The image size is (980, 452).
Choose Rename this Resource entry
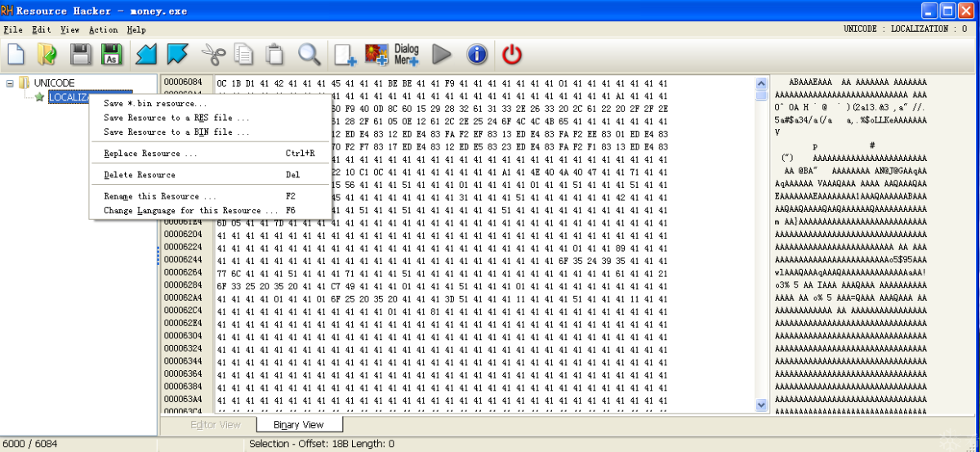point(210,196)
